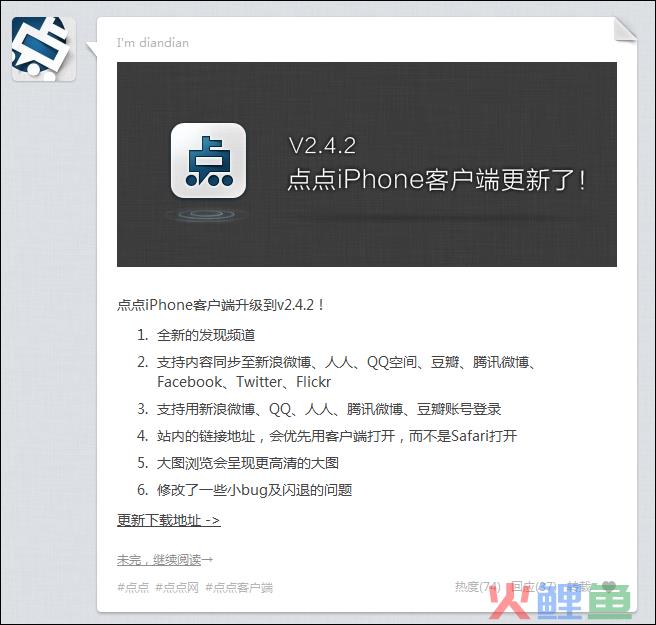Click the folded page corner of the post
The height and width of the screenshot is (625, 656).
(x=625, y=29)
